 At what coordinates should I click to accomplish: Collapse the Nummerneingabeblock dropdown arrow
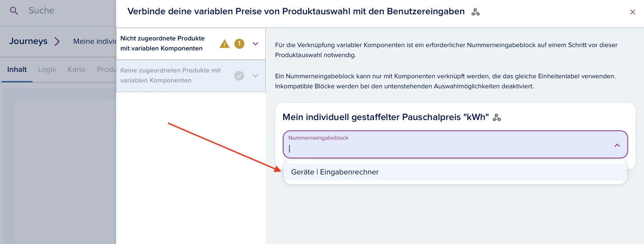617,145
